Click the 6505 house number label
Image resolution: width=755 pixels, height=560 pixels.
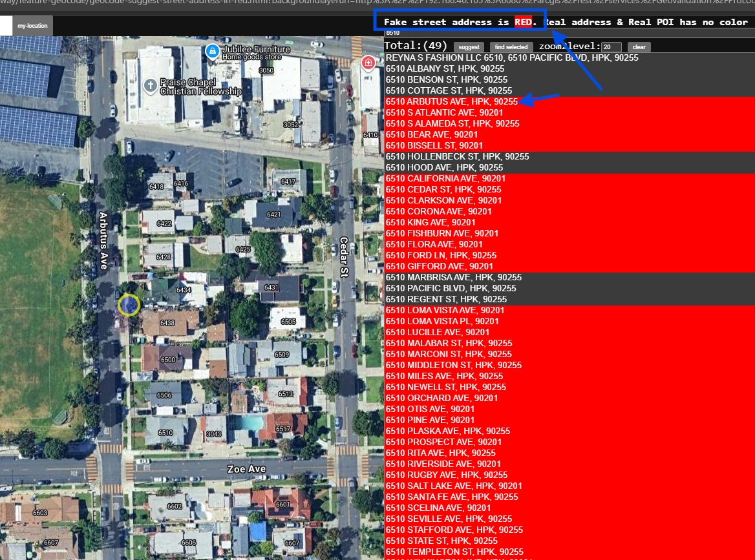pos(288,322)
